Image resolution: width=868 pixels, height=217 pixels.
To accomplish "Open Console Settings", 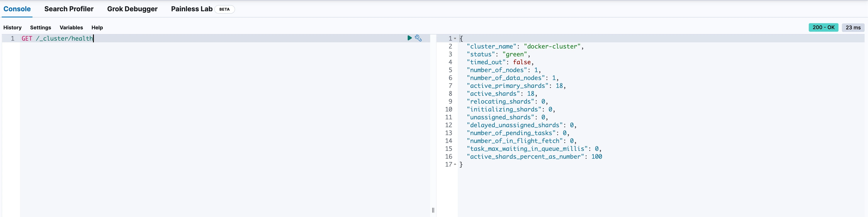I will coord(40,28).
